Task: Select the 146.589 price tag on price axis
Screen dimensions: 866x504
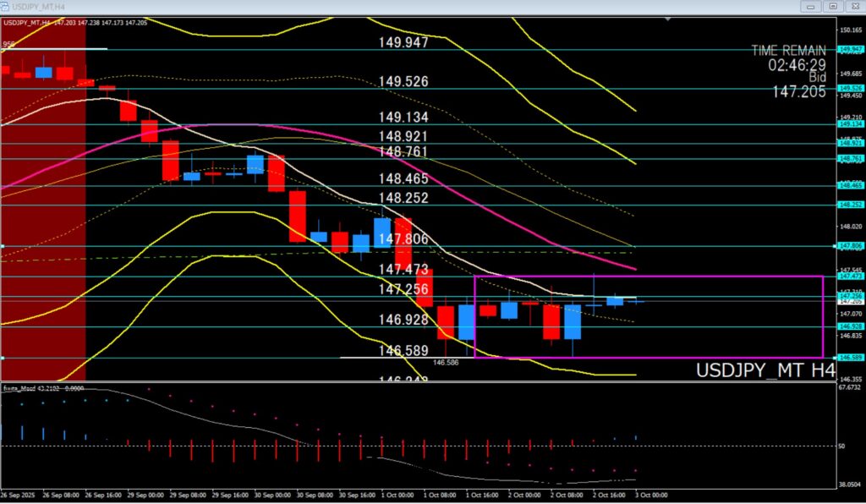Action: (850, 358)
